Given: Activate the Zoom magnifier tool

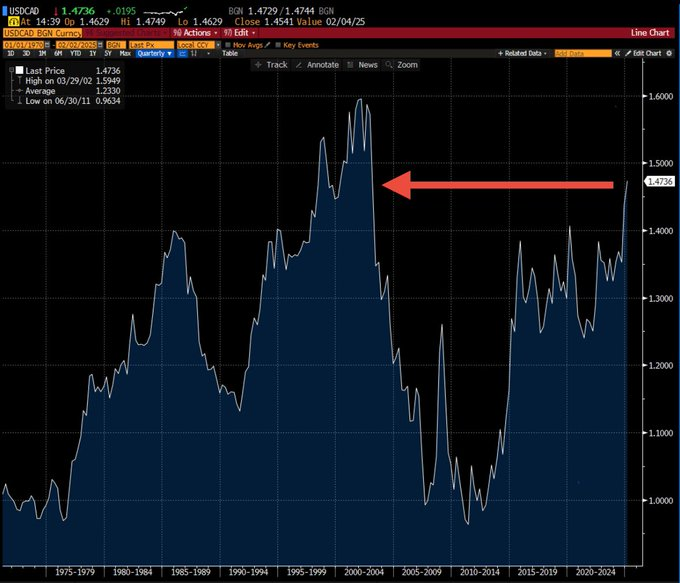Looking at the screenshot, I should [x=403, y=65].
